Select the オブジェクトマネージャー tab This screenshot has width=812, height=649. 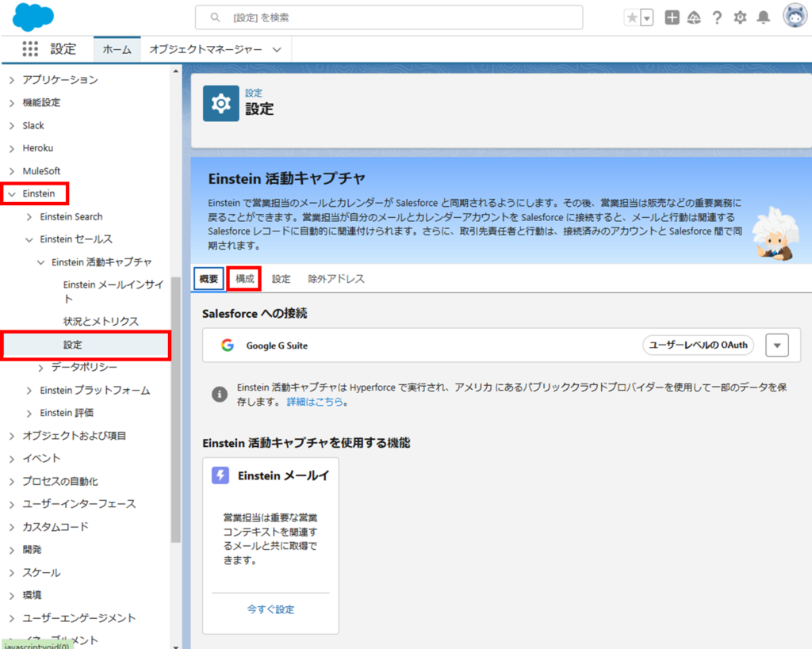pos(205,49)
